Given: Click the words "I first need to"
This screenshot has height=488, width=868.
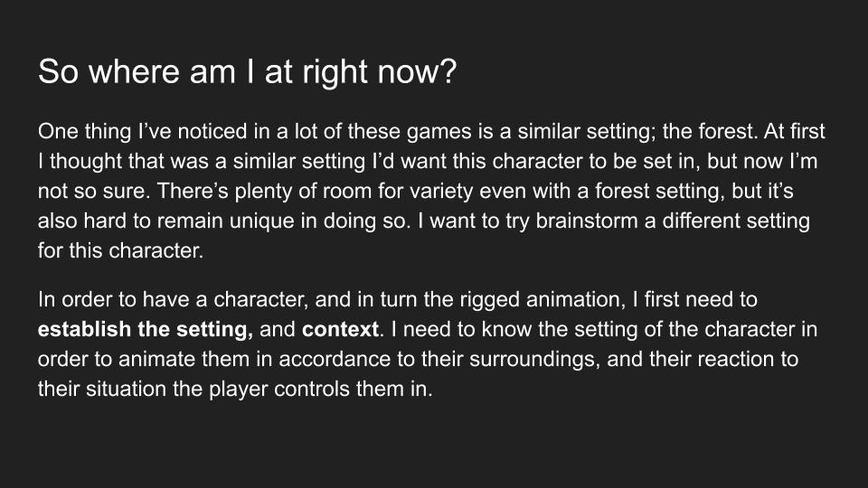Looking at the screenshot, I should [x=694, y=300].
